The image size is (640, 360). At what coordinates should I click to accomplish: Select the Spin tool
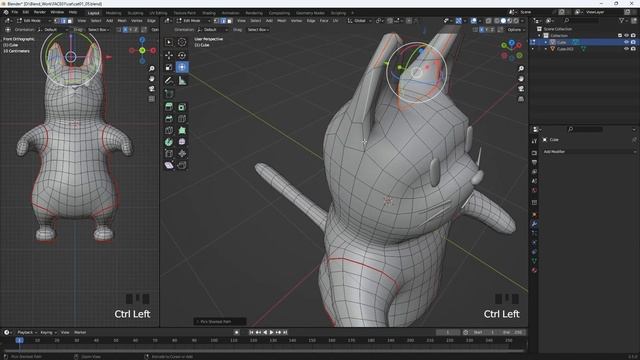(169, 142)
